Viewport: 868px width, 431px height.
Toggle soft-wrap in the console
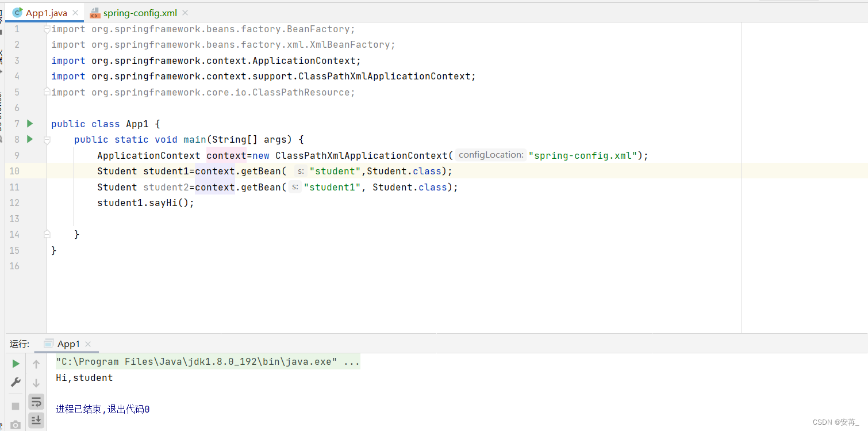[x=36, y=402]
